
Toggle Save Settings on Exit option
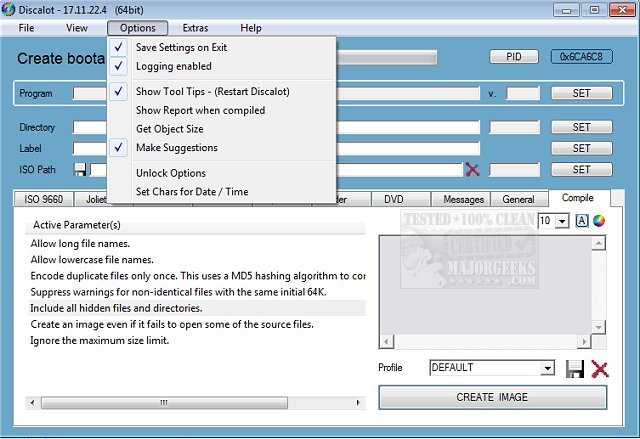(222, 47)
